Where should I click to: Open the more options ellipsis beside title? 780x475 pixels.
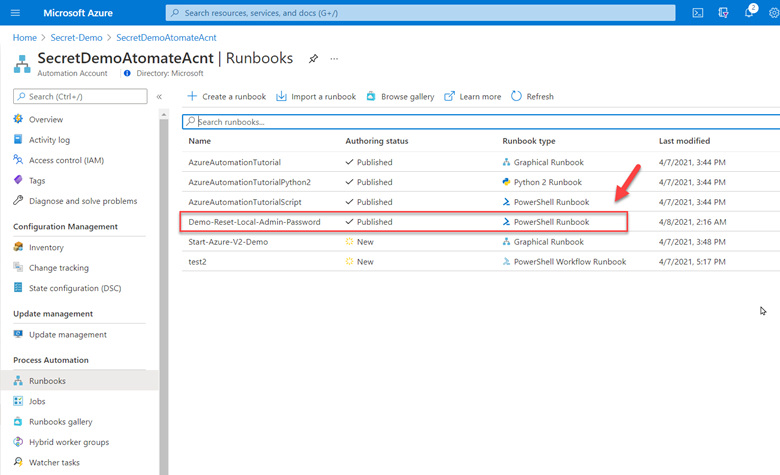click(334, 59)
